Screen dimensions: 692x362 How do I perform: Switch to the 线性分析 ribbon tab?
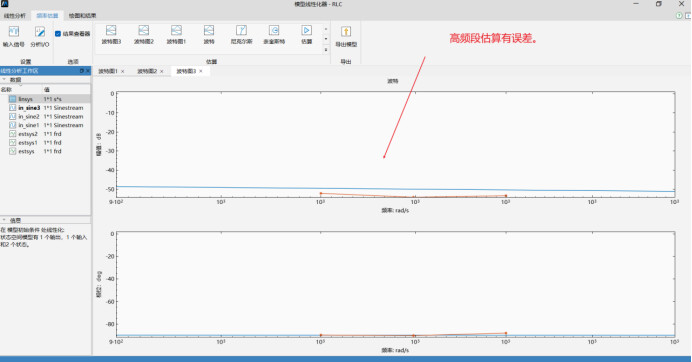15,15
